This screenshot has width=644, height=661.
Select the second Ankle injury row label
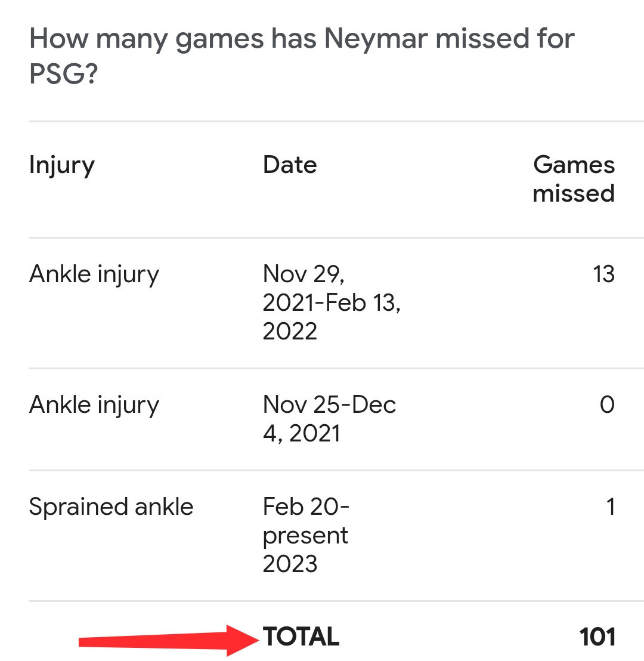[94, 406]
